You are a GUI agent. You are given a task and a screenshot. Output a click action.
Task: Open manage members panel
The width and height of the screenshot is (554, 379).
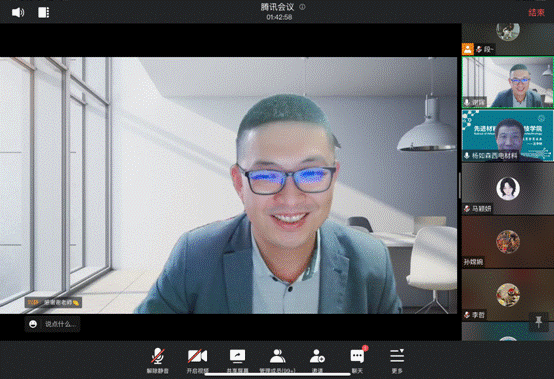pyautogui.click(x=277, y=360)
